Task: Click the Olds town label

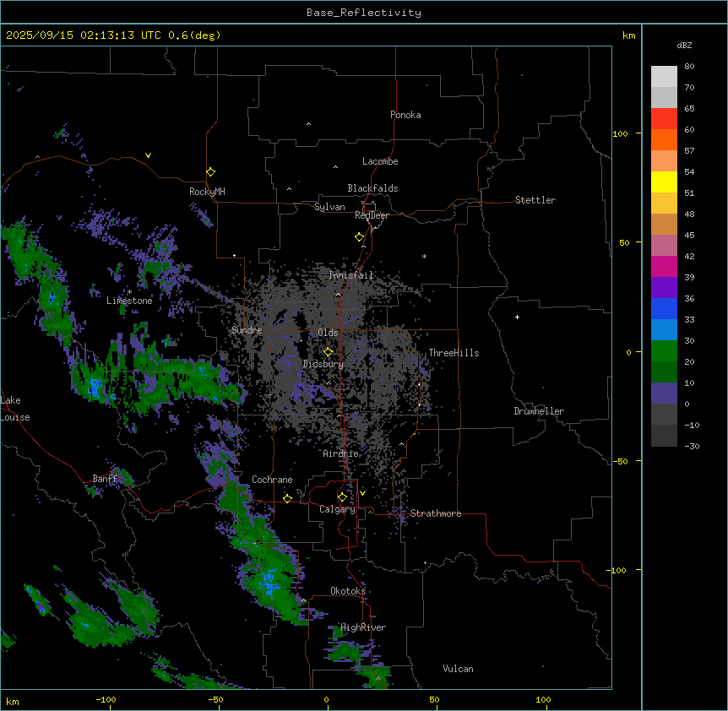Action: [328, 333]
